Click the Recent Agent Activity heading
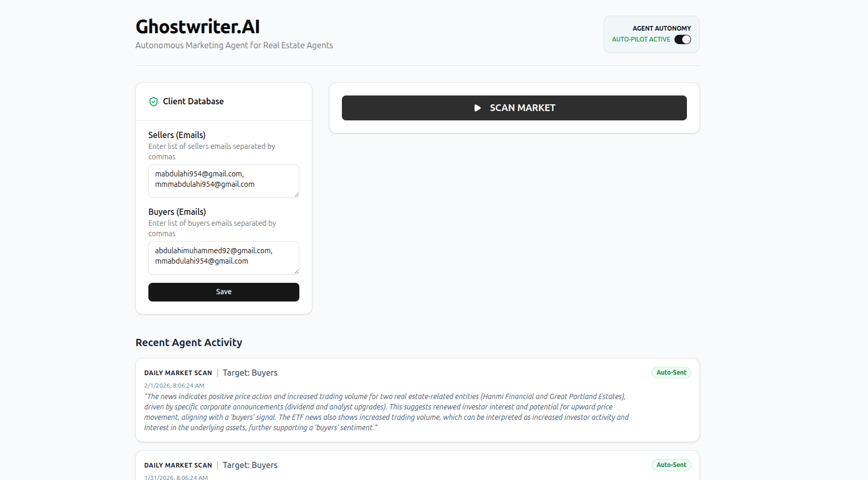This screenshot has width=868, height=480. pyautogui.click(x=189, y=342)
